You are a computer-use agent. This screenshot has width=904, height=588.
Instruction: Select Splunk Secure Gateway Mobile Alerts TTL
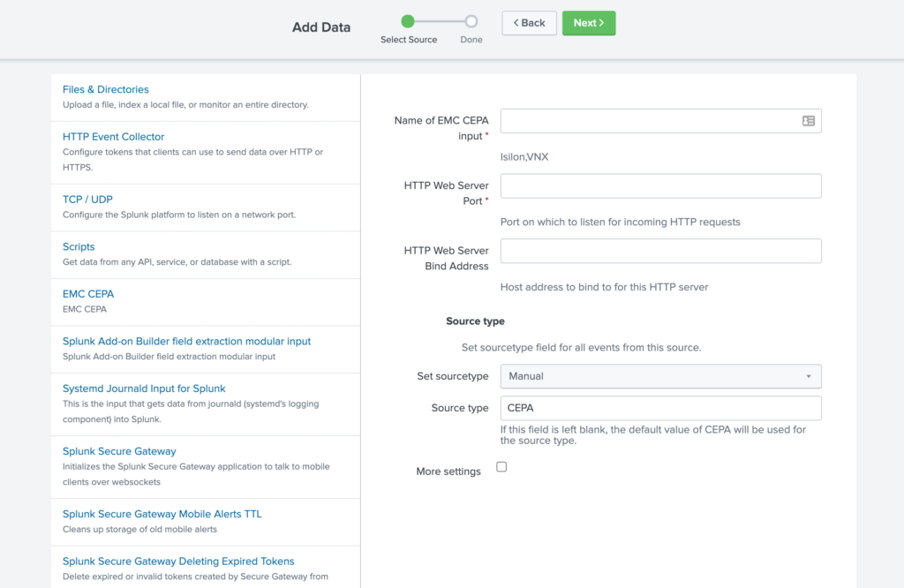[162, 514]
